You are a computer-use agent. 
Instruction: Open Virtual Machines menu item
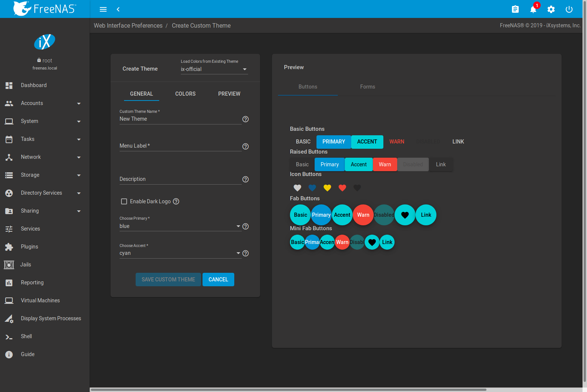45,300
